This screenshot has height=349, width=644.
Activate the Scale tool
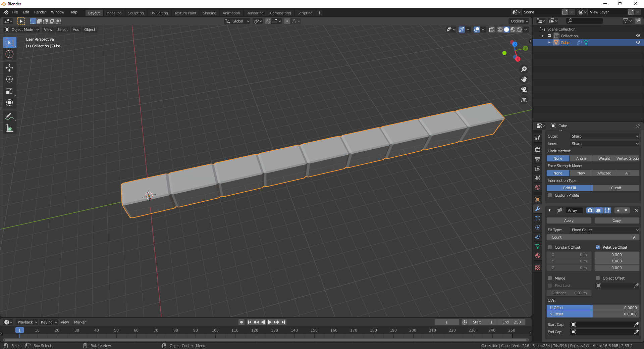tap(9, 91)
